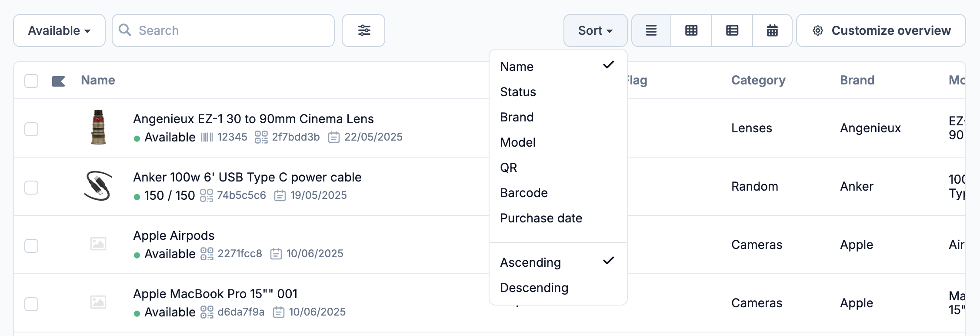Check the Apple Airpods row checkbox
This screenshot has height=336, width=980.
pos(31,246)
